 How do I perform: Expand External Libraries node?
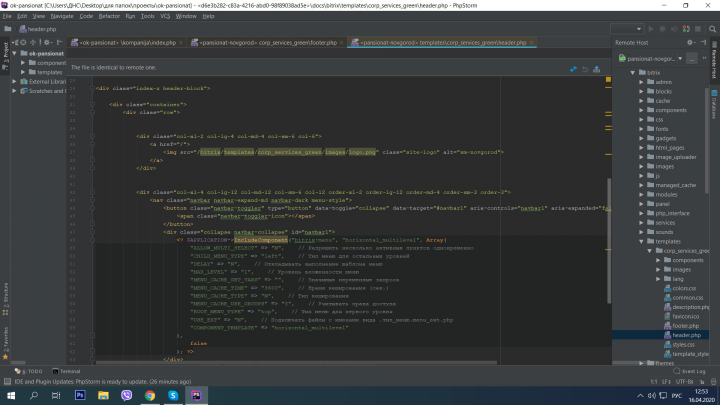point(15,81)
